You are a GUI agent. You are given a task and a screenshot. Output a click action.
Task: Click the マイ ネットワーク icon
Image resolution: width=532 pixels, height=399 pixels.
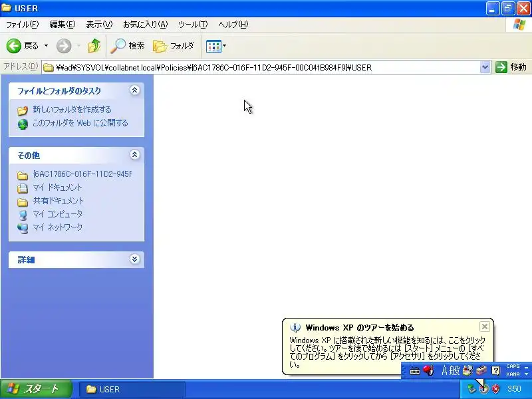(x=23, y=228)
